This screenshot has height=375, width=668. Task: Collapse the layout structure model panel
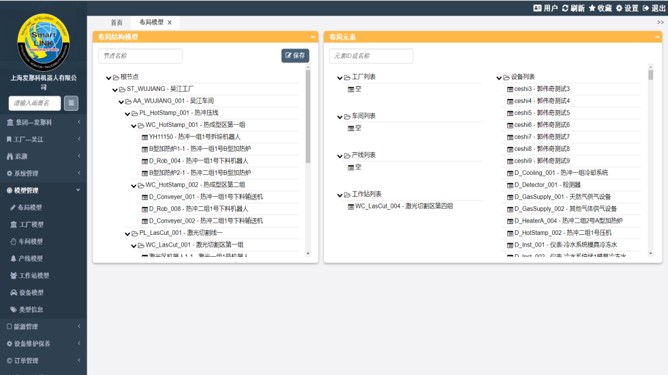click(x=313, y=37)
